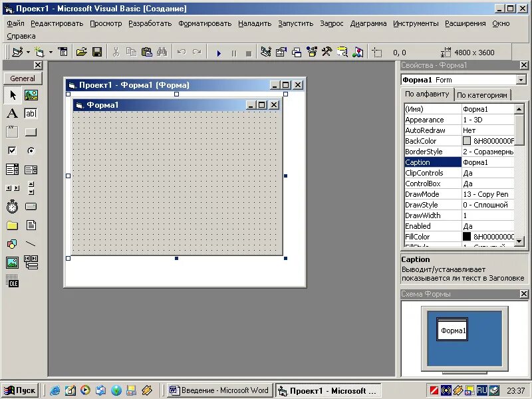Open Project Explorer from toolbar
Viewport: 532px width, 399px height.
coord(265,53)
